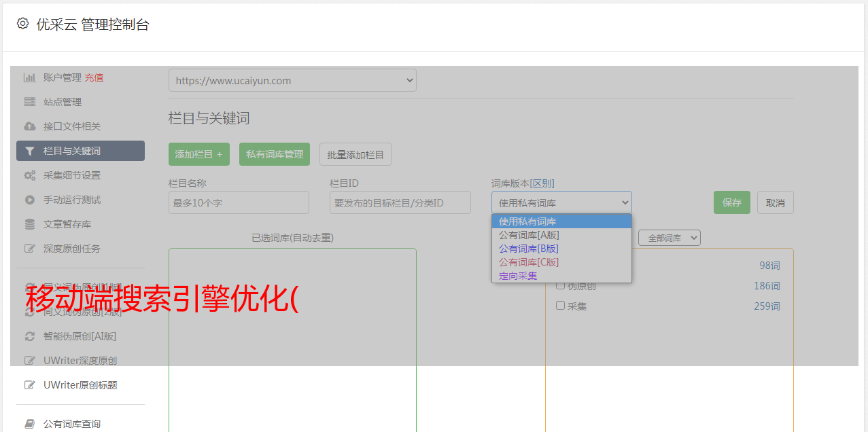Viewport: 868px width, 432px height.
Task: Click the 取消 button
Action: pos(776,202)
